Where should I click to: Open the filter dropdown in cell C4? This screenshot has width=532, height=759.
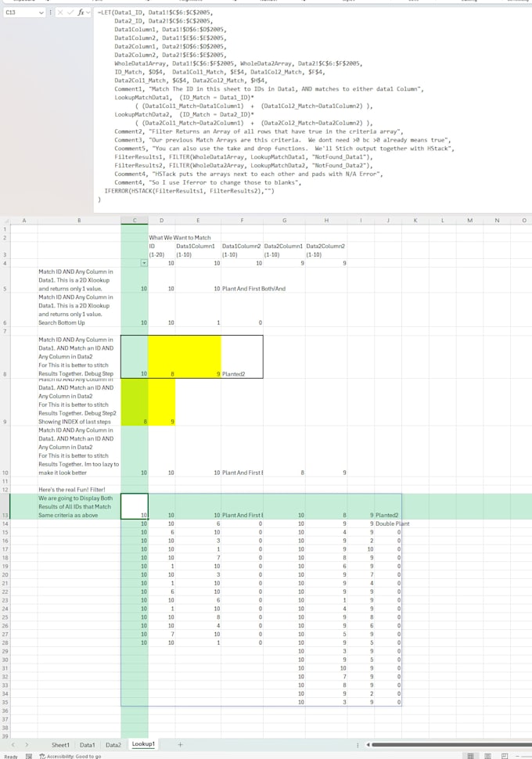[144, 263]
